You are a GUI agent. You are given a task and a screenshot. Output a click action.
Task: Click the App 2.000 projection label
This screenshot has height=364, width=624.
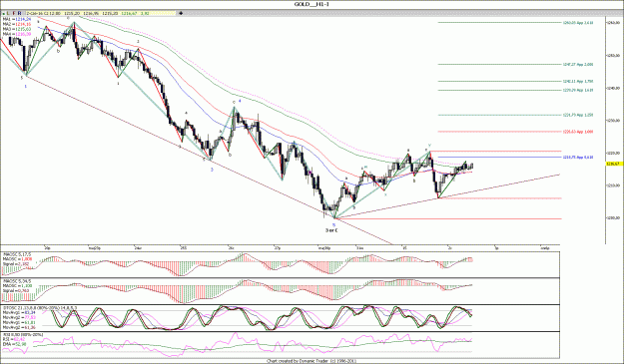pos(578,64)
